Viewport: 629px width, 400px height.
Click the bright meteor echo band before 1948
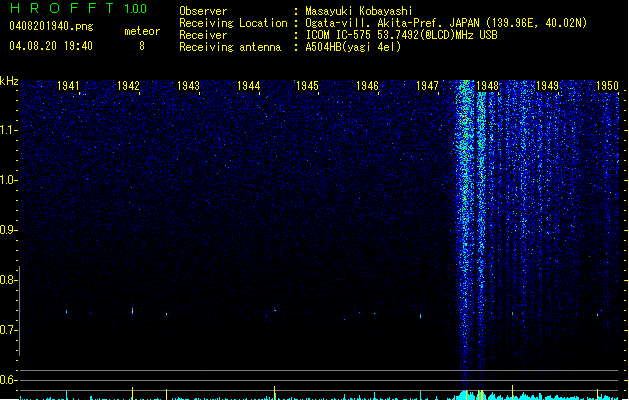(x=465, y=233)
